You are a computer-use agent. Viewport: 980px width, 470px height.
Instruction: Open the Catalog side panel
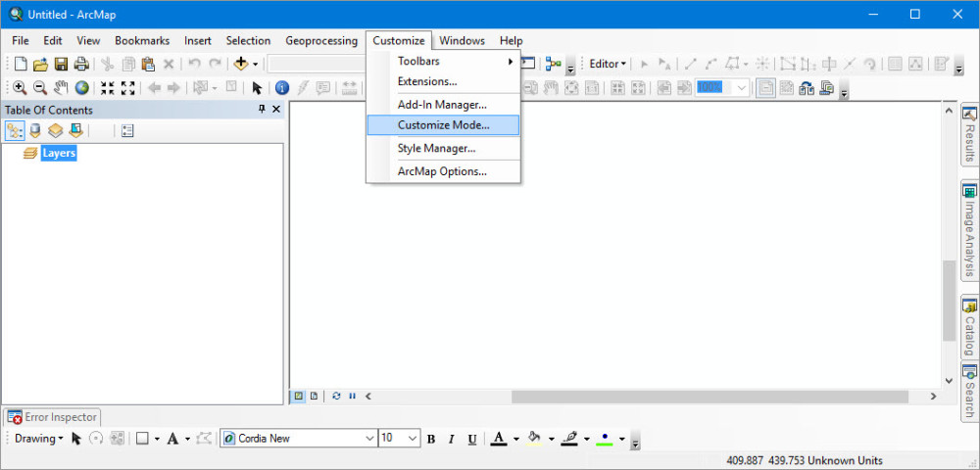969,326
